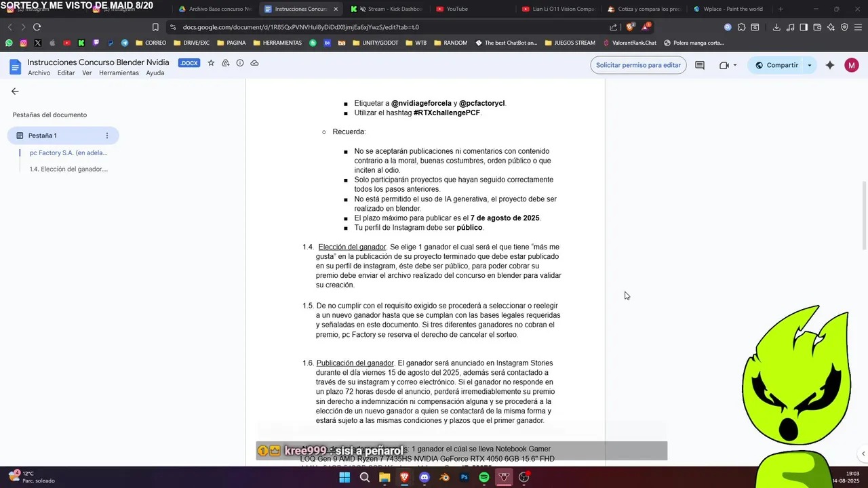Image resolution: width=868 pixels, height=488 pixels.
Task: Switch to the Wplace - Paint the world tab
Action: [x=731, y=9]
